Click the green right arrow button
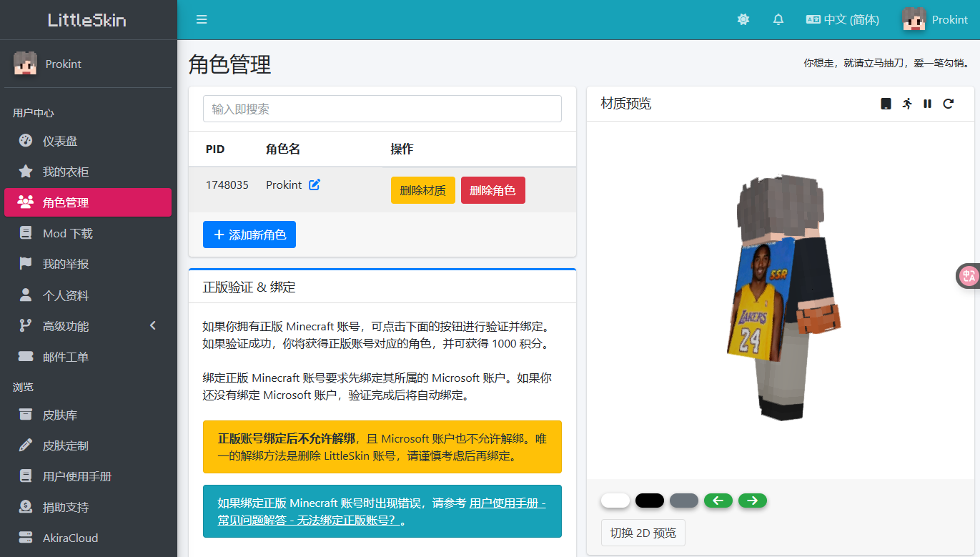980x557 pixels. (753, 501)
